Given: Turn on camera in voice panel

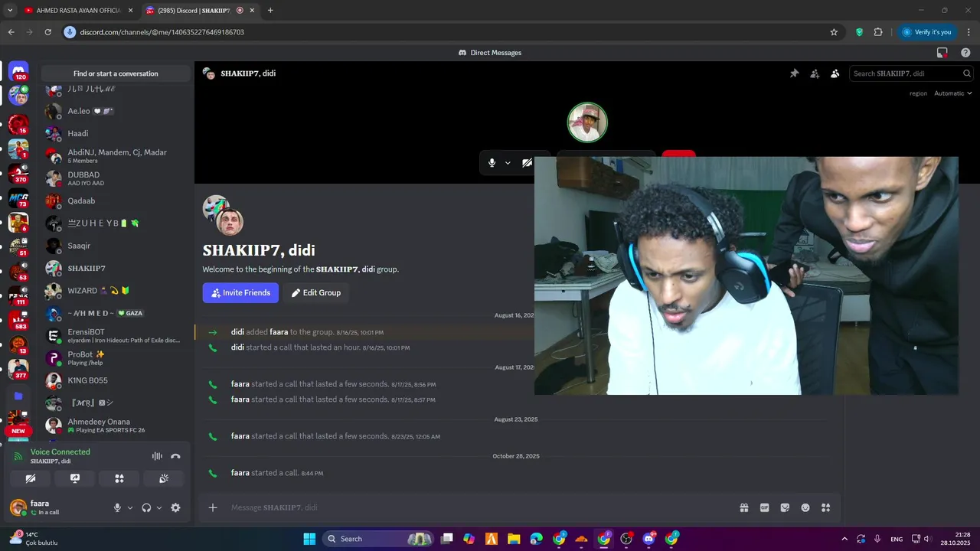Looking at the screenshot, I should pos(31,478).
